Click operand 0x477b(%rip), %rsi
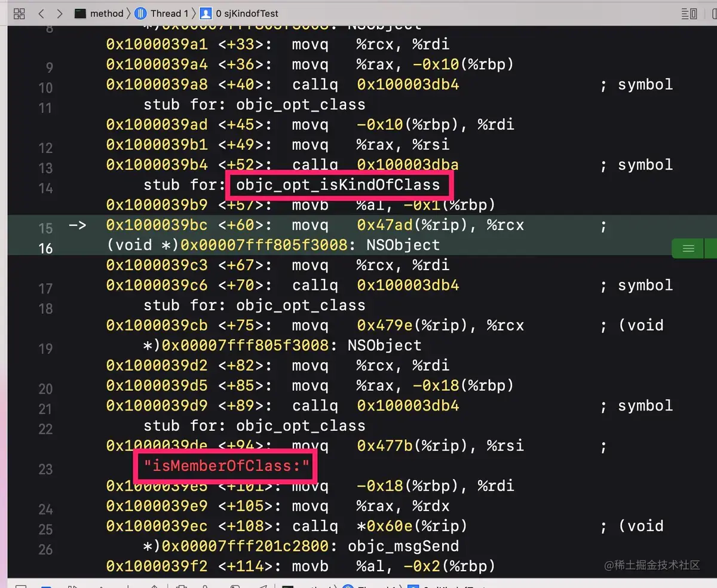This screenshot has height=588, width=717. pyautogui.click(x=440, y=446)
